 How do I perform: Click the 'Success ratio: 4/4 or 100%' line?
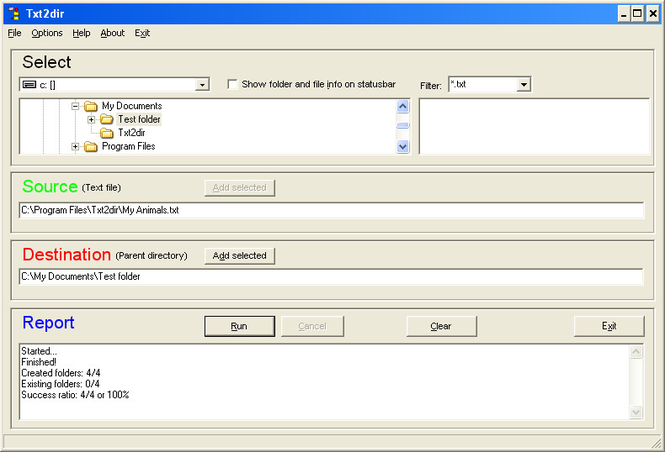[75, 395]
